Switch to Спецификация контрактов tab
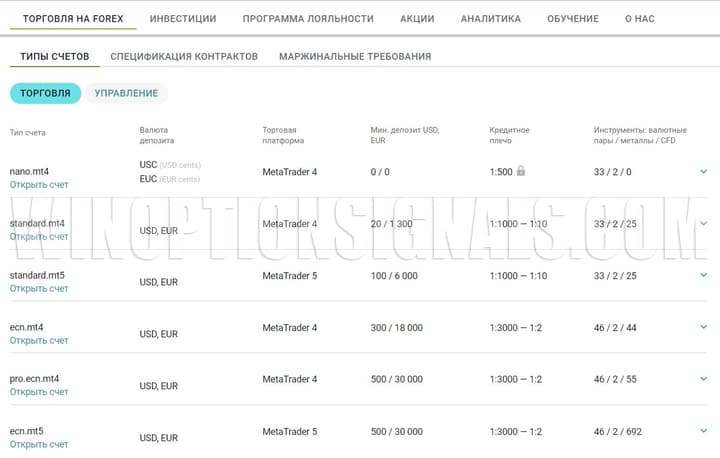Screen dimensions: 720x458 [184, 56]
